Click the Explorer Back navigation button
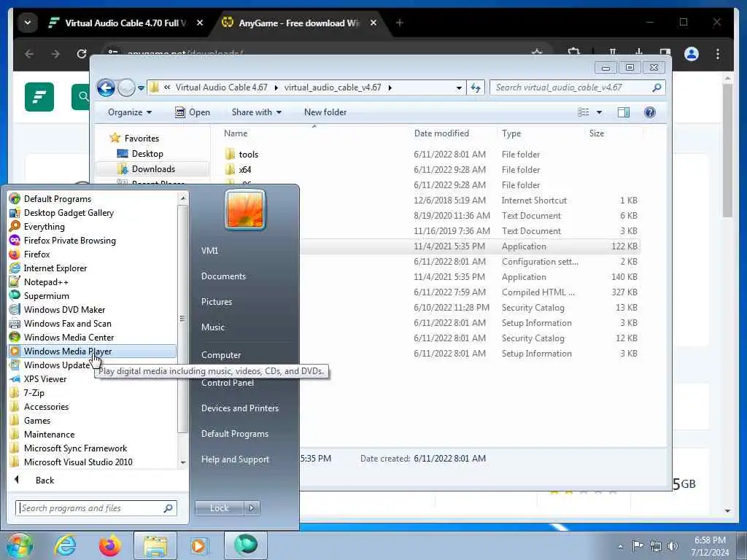This screenshot has height=560, width=747. click(106, 87)
